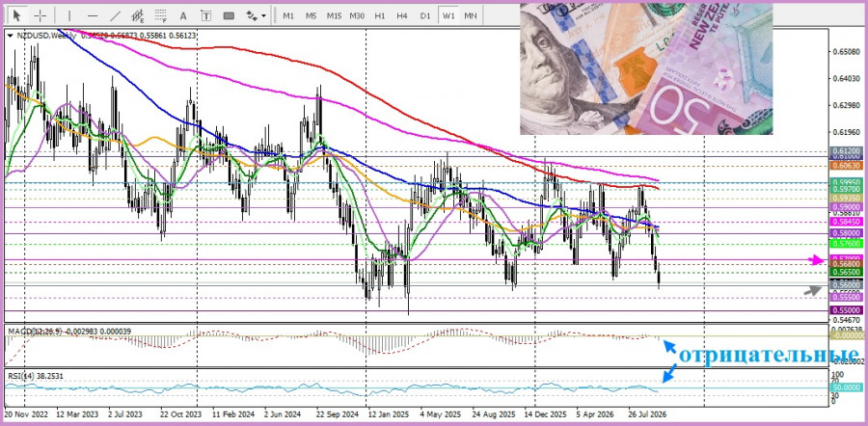Pick the text label 'T' tool

pyautogui.click(x=206, y=15)
